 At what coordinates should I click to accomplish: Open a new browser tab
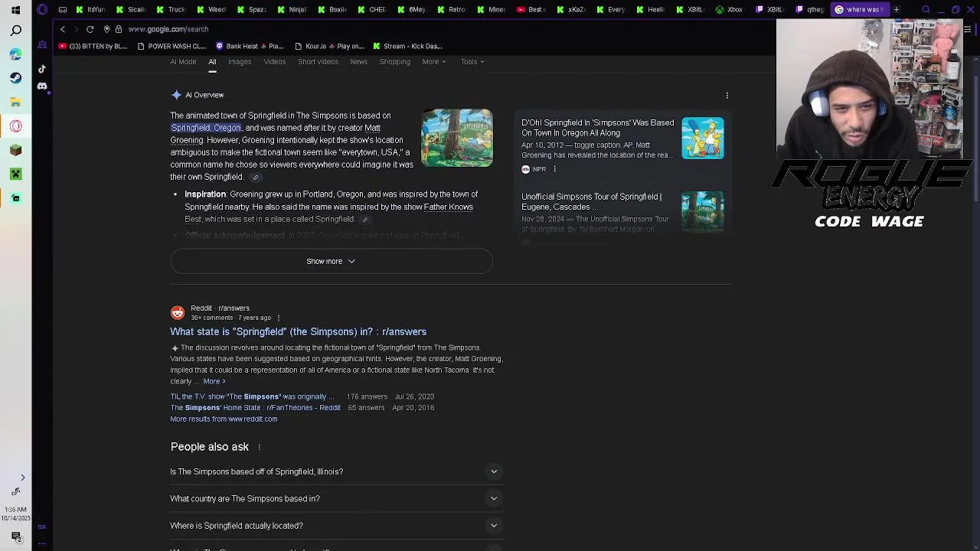(896, 10)
